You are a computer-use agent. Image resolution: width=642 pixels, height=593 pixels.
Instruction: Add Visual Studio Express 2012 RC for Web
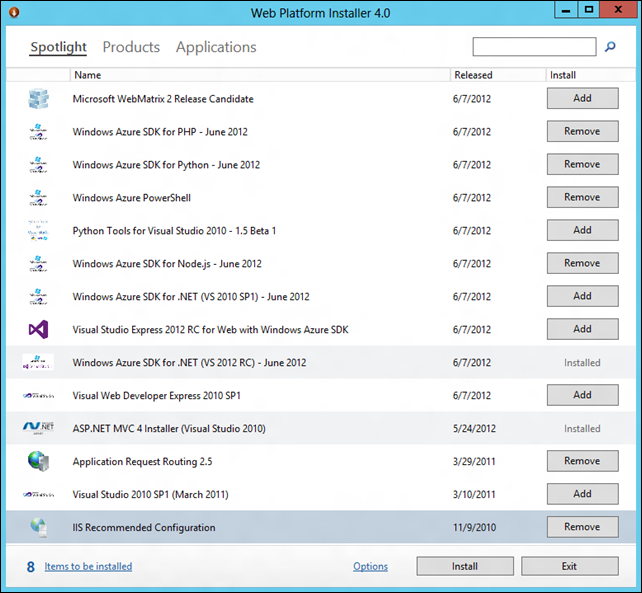(583, 329)
